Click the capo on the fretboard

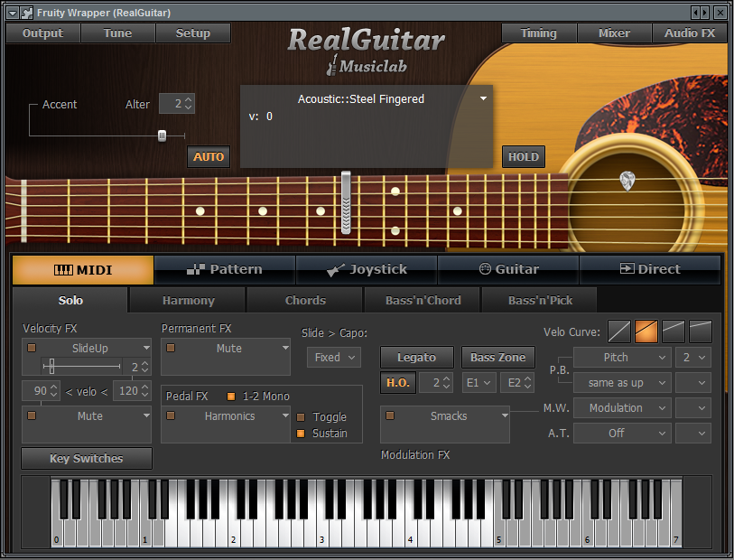click(x=346, y=202)
